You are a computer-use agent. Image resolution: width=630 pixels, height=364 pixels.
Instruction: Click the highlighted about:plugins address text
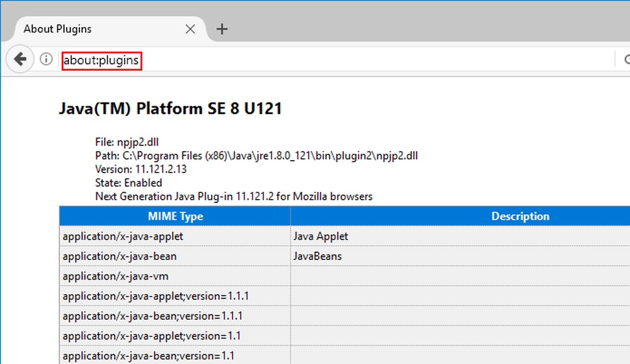point(101,60)
